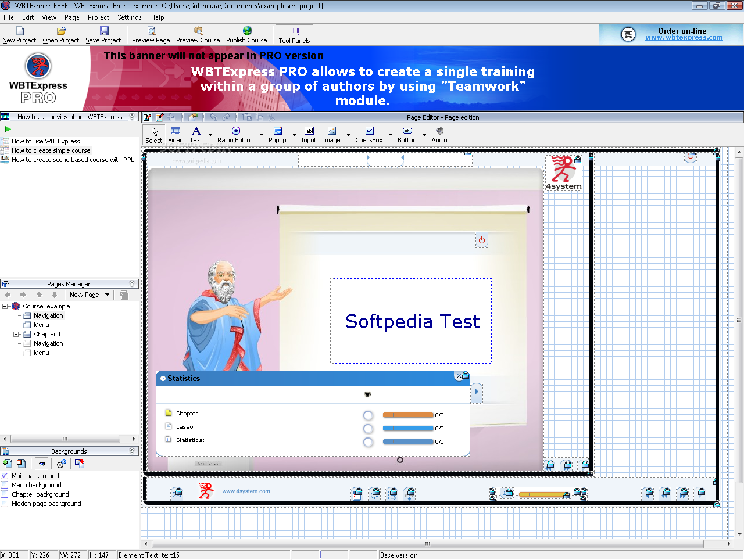Open the Tool Panels button

294,35
